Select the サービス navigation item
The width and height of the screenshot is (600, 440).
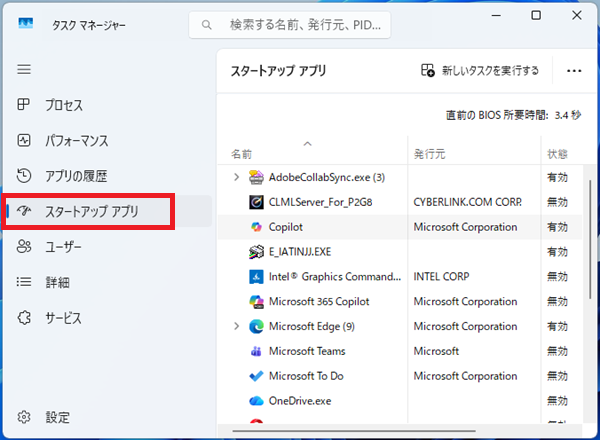62,318
